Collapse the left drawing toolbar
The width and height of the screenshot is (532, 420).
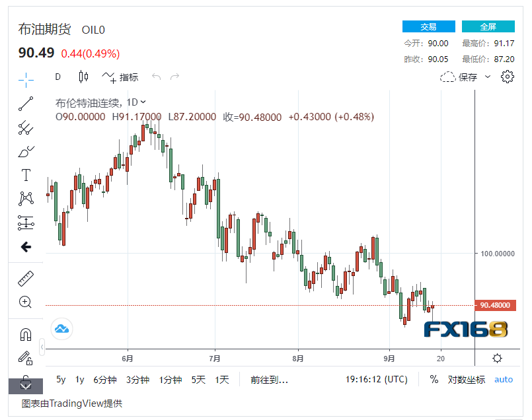[x=42, y=347]
